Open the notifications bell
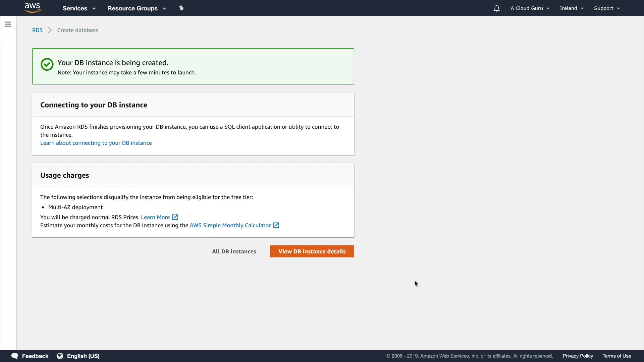The width and height of the screenshot is (644, 362). pos(496,8)
